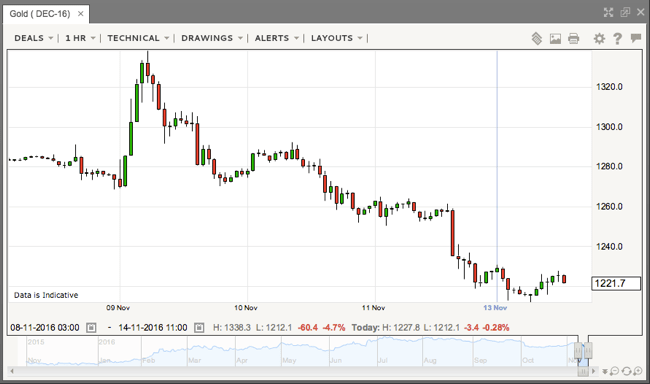Image resolution: width=650 pixels, height=384 pixels.
Task: Click the 1280.0 price axis label
Action: tap(609, 166)
